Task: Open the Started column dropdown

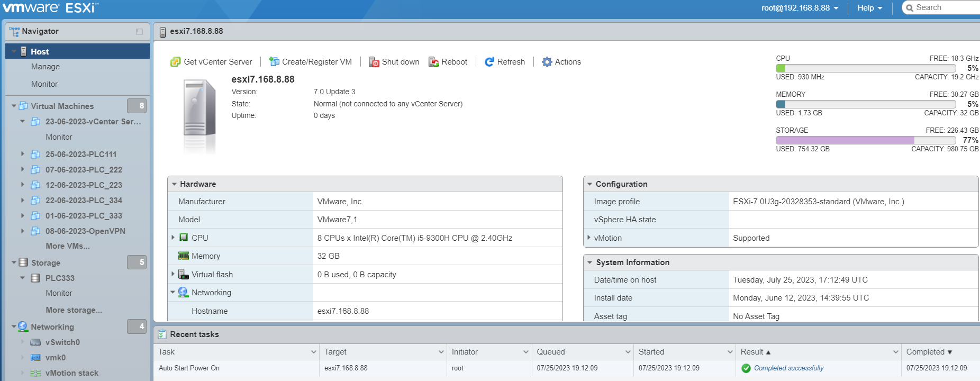Action: pyautogui.click(x=730, y=352)
